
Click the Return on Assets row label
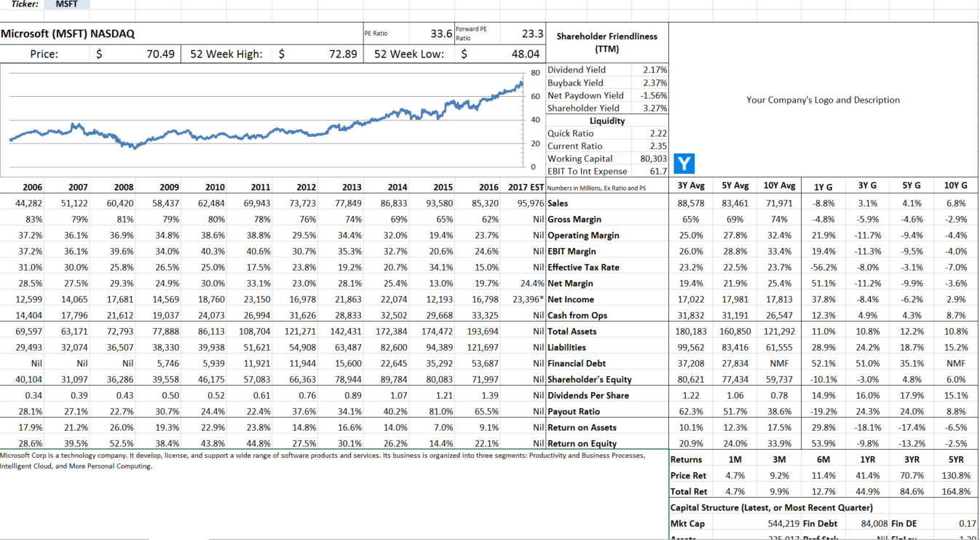pos(582,428)
